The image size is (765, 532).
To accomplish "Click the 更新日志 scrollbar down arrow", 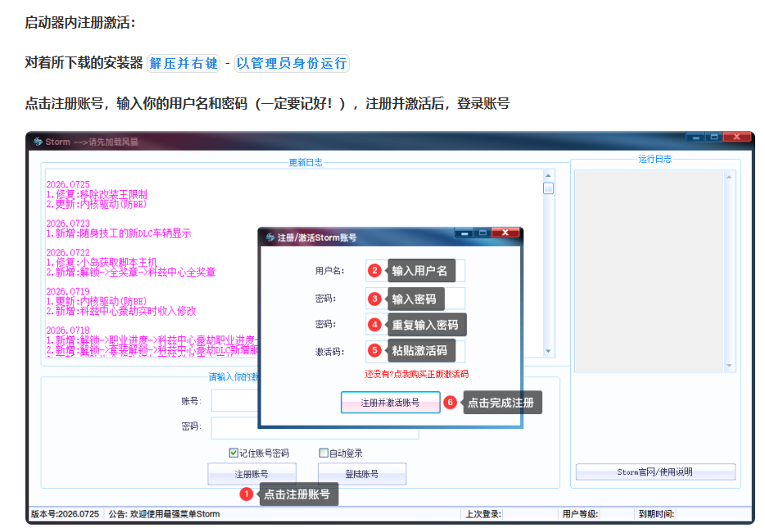I will 549,351.
